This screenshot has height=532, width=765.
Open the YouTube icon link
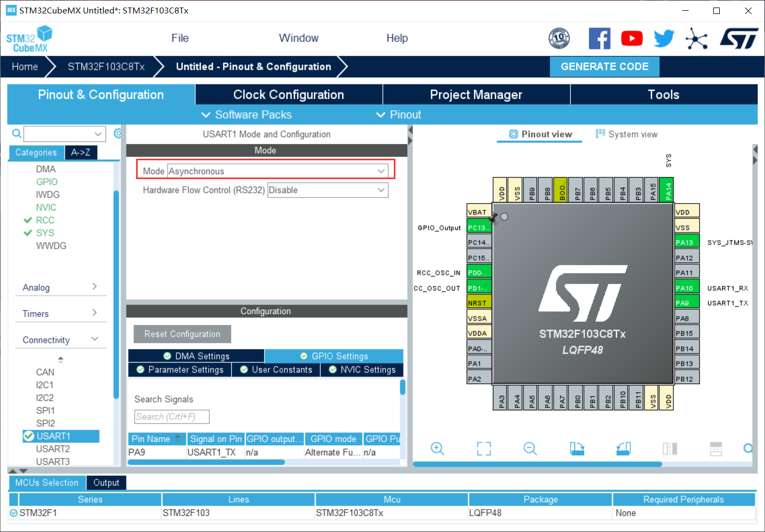(x=632, y=39)
